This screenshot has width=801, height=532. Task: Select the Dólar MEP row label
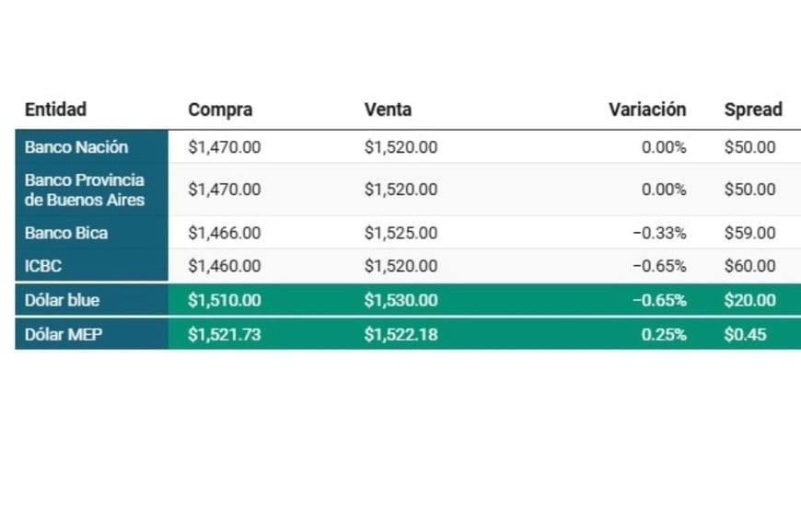click(x=64, y=334)
